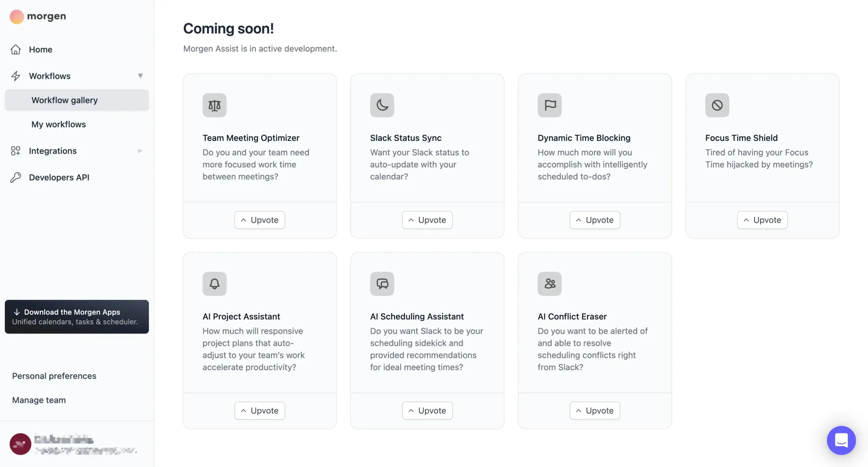The image size is (868, 467).
Task: Collapse the Workflows section chevron
Action: click(x=140, y=76)
